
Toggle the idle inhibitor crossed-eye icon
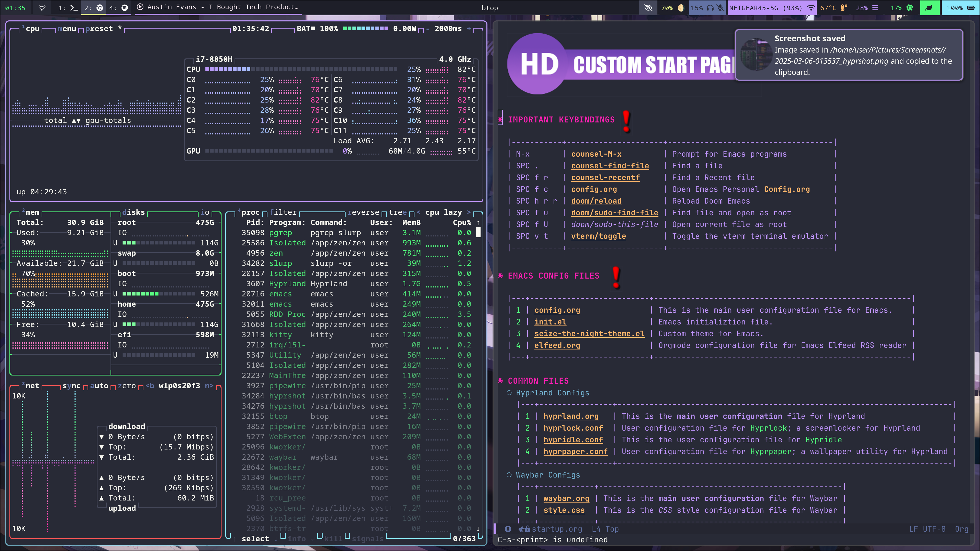pyautogui.click(x=648, y=8)
